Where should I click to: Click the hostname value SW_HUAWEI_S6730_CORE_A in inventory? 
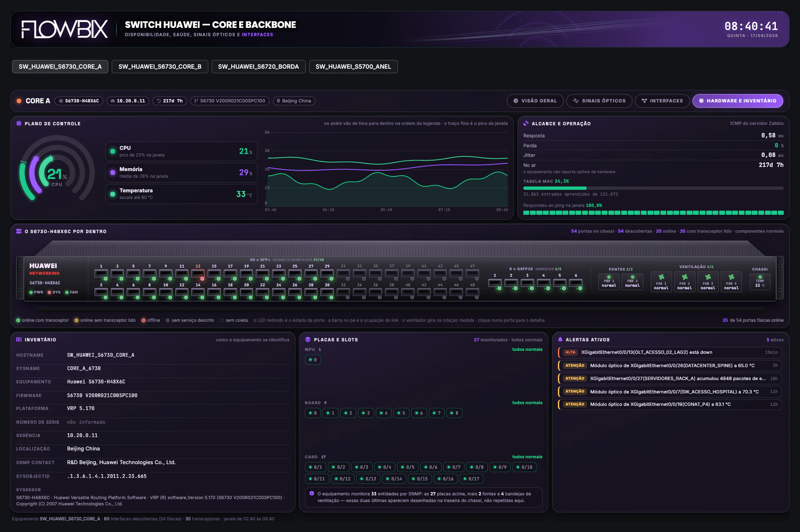101,355
